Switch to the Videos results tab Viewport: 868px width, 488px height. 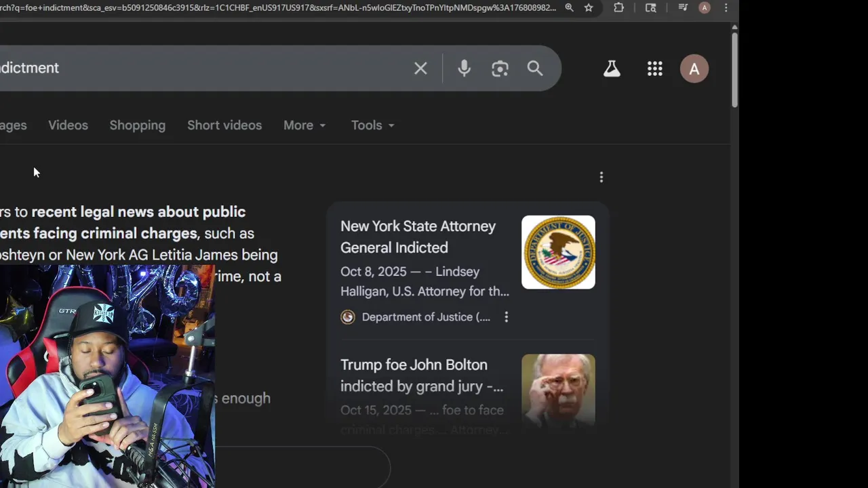point(68,125)
